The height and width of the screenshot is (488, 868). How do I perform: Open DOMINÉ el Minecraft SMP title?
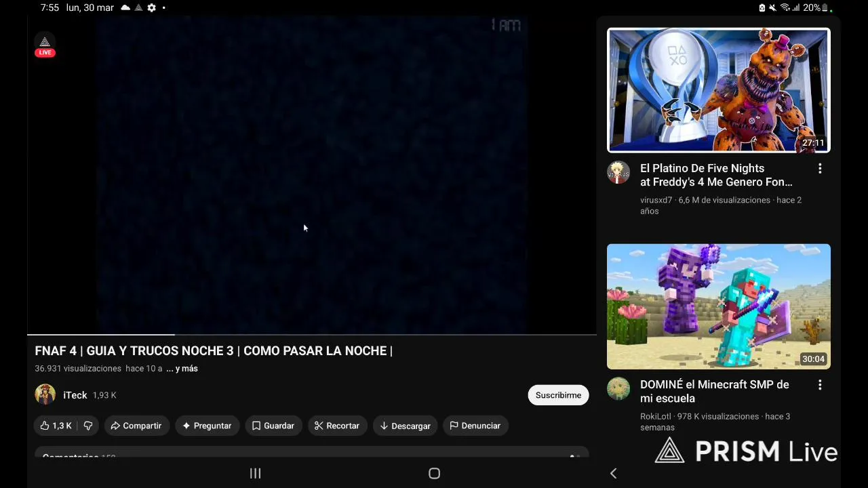[x=715, y=391]
